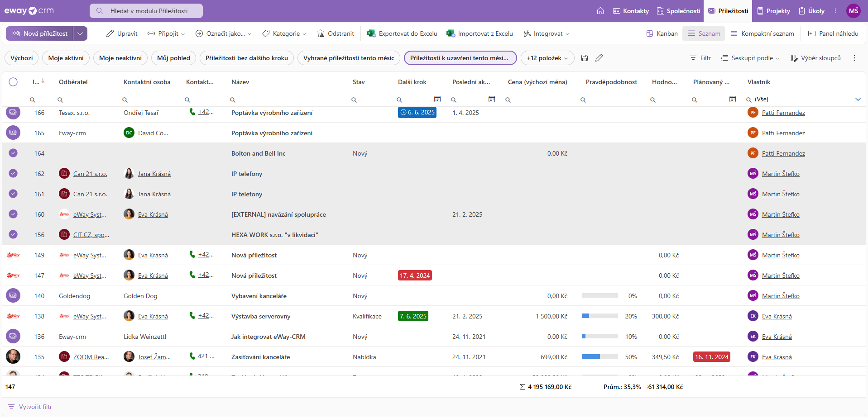Open the Integrovat dropdown
The width and height of the screenshot is (868, 418).
pyautogui.click(x=547, y=33)
